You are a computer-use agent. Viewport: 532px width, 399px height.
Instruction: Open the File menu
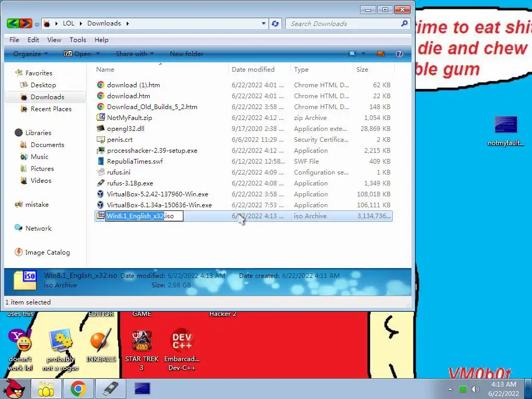click(14, 39)
